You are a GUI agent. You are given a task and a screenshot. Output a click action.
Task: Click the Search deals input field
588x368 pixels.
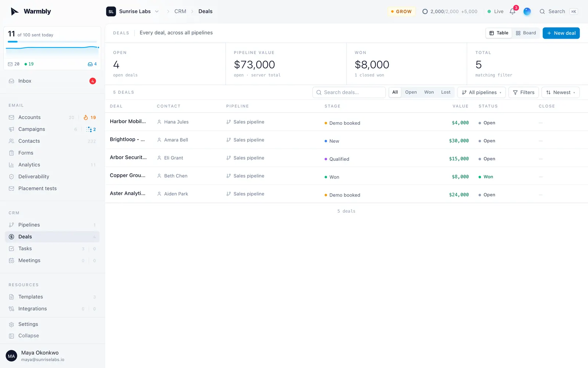point(349,92)
